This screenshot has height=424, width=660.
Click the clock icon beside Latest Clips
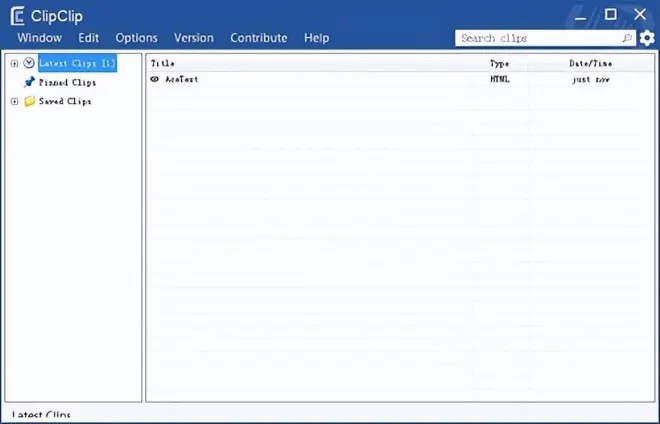coord(29,63)
